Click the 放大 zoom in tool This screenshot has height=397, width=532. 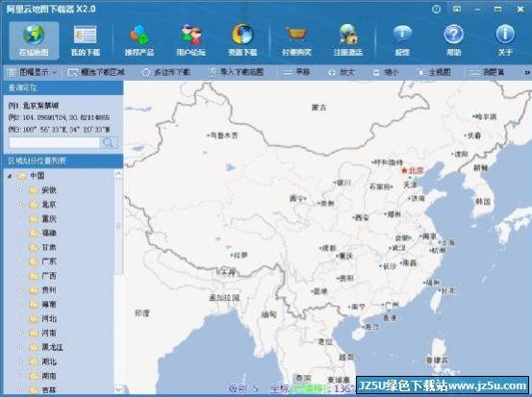pos(341,72)
